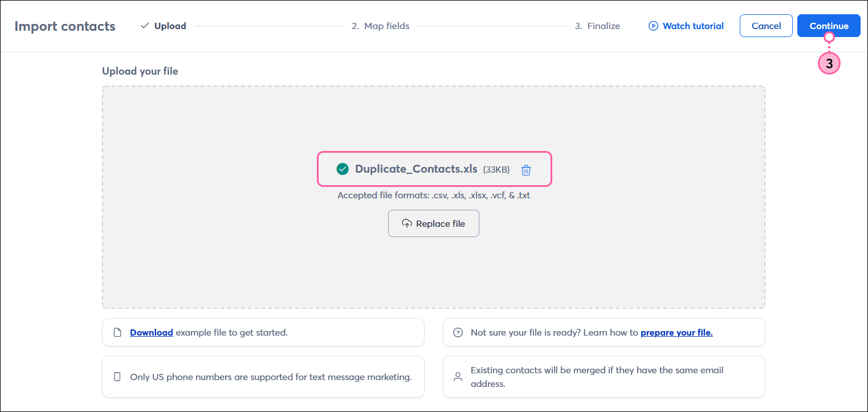
Task: Click the play icon next to Watch tutorial
Action: pos(652,26)
